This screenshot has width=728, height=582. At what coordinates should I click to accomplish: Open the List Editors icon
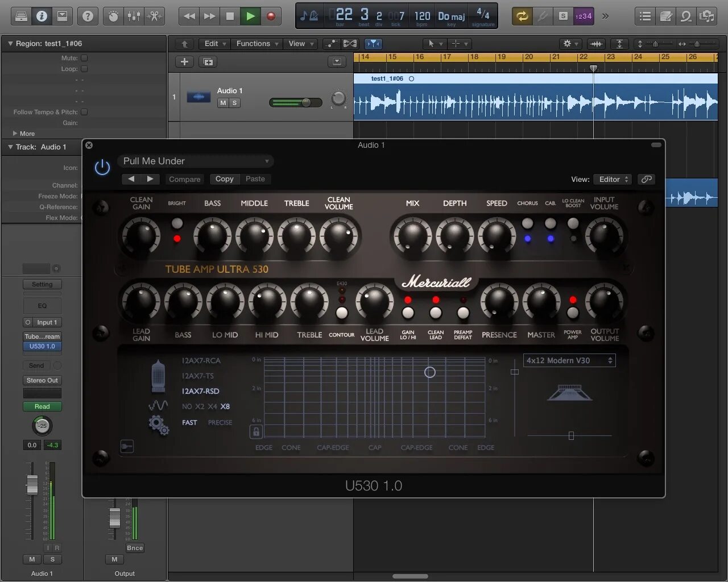coord(645,16)
